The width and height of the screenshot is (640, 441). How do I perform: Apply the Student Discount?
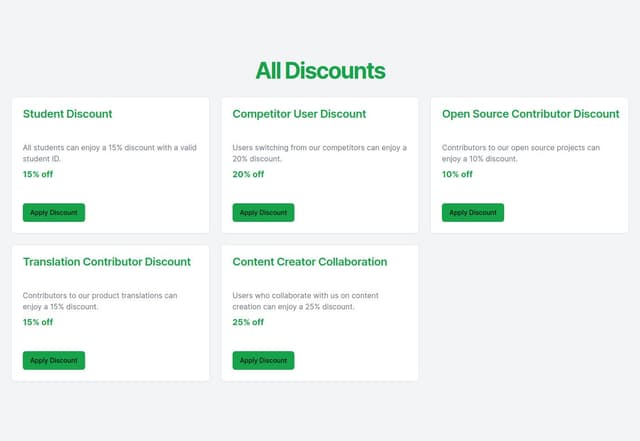coord(53,212)
